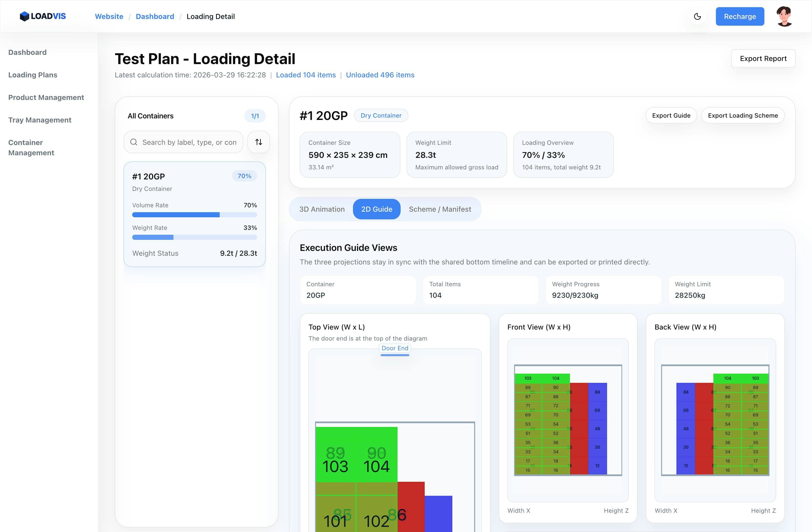Open the Unloaded 496 items link
812x532 pixels.
[380, 75]
